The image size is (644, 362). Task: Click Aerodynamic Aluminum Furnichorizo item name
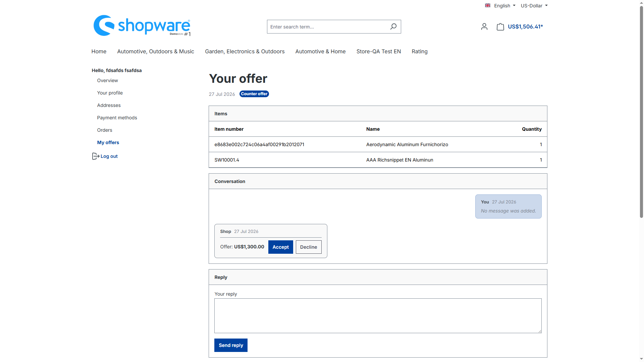tap(407, 144)
